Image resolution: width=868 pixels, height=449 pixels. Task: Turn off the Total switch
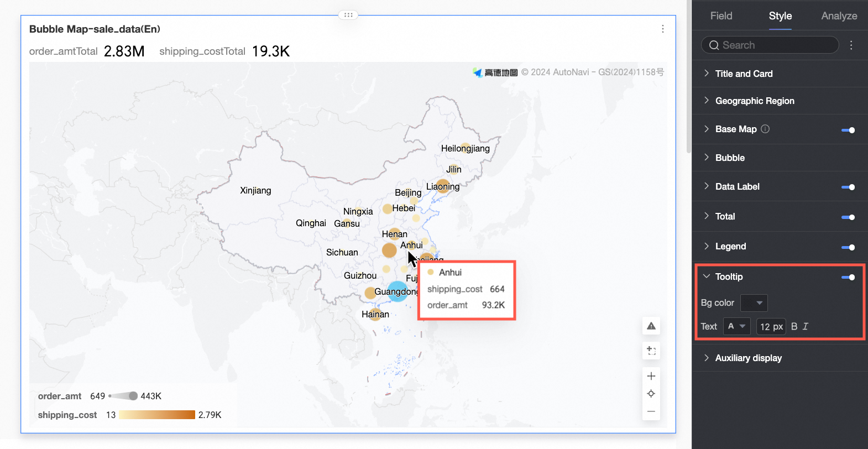point(848,217)
